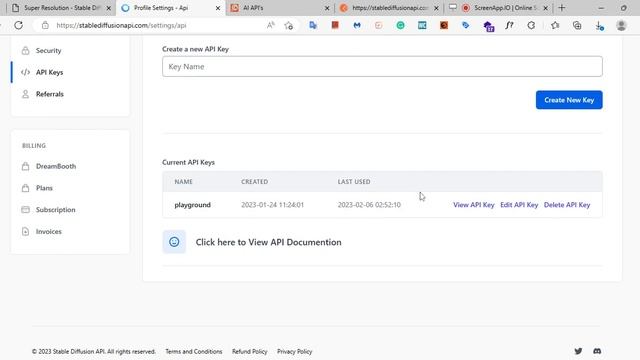Click the CREATED column header

(x=255, y=182)
